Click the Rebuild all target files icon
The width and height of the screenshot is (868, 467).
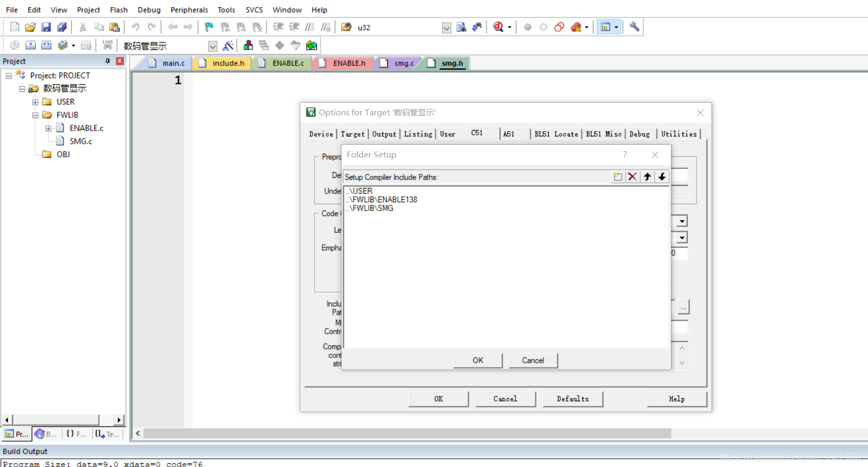[46, 45]
